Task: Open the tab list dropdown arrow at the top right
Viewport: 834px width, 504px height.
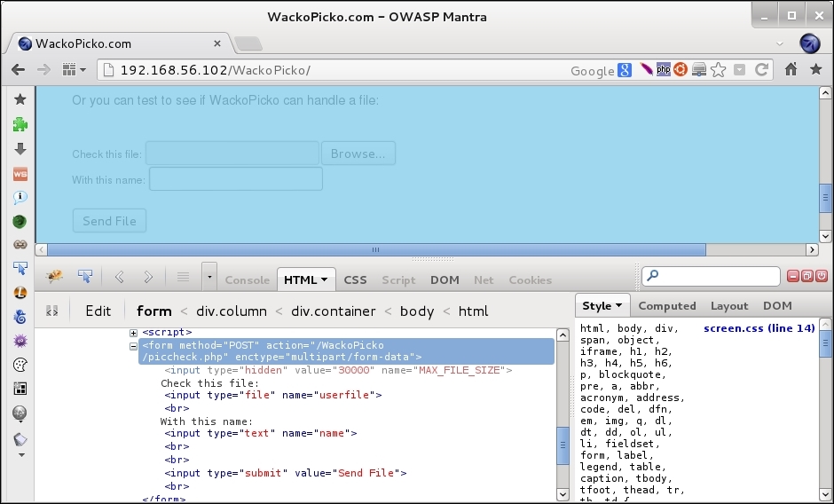Action: point(780,43)
